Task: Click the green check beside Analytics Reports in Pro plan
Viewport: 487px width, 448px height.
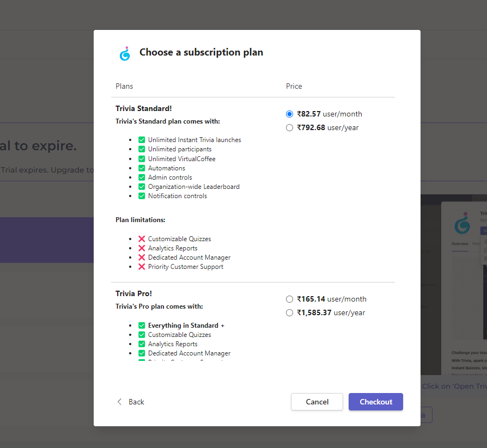Action: click(142, 344)
